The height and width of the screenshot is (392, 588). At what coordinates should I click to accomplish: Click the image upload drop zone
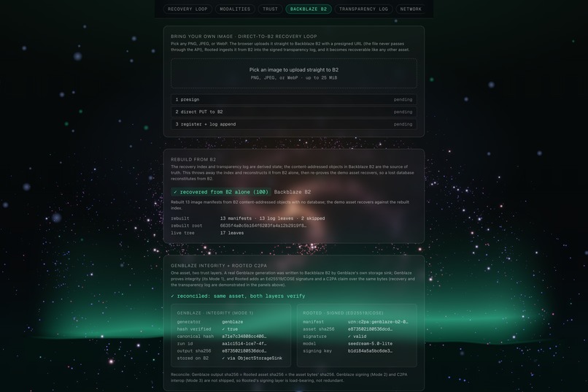[x=293, y=74]
